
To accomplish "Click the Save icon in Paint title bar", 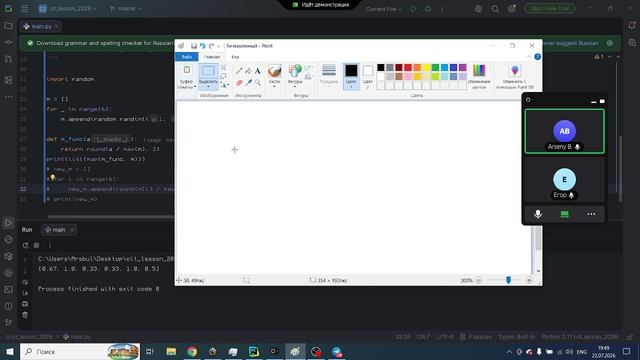I will (194, 46).
